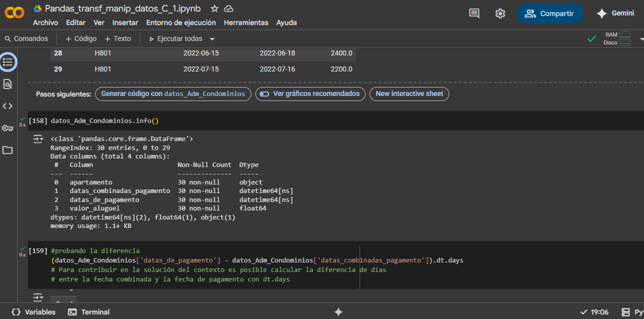This screenshot has height=319, width=644.
Task: Open the Ver menu
Action: (x=99, y=22)
